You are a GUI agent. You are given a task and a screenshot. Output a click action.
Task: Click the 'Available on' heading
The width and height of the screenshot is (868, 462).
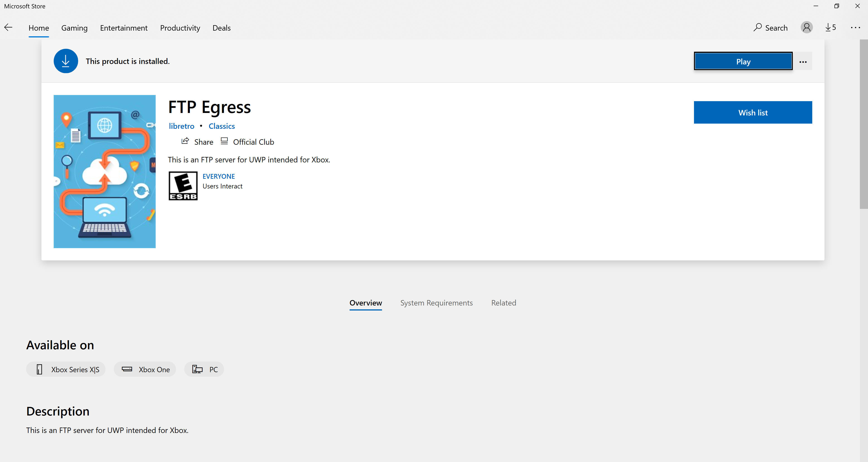(60, 345)
